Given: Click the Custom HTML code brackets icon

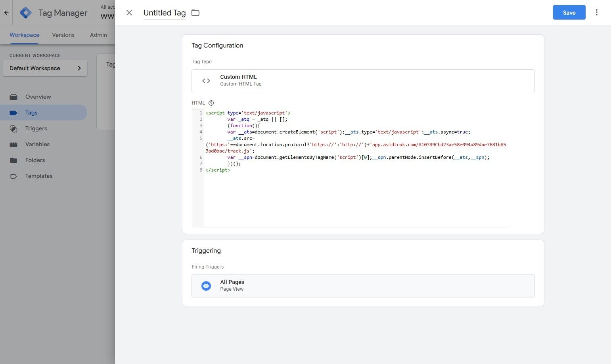Looking at the screenshot, I should pyautogui.click(x=206, y=80).
